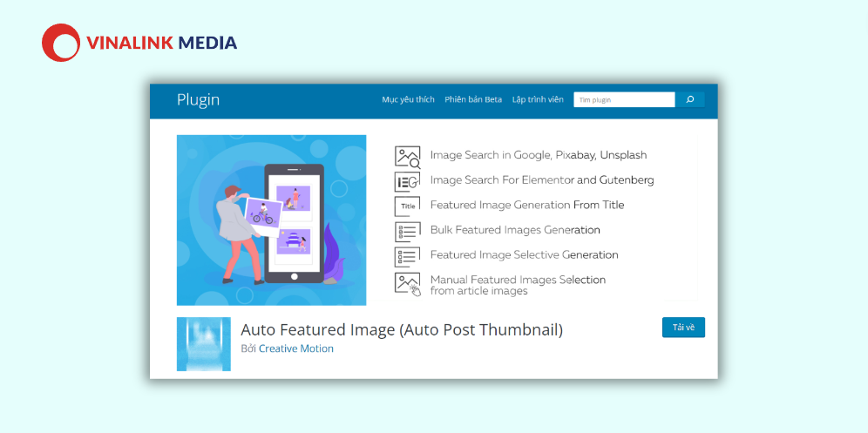Focus the Tìm plugin search field
868x433 pixels.
point(625,99)
